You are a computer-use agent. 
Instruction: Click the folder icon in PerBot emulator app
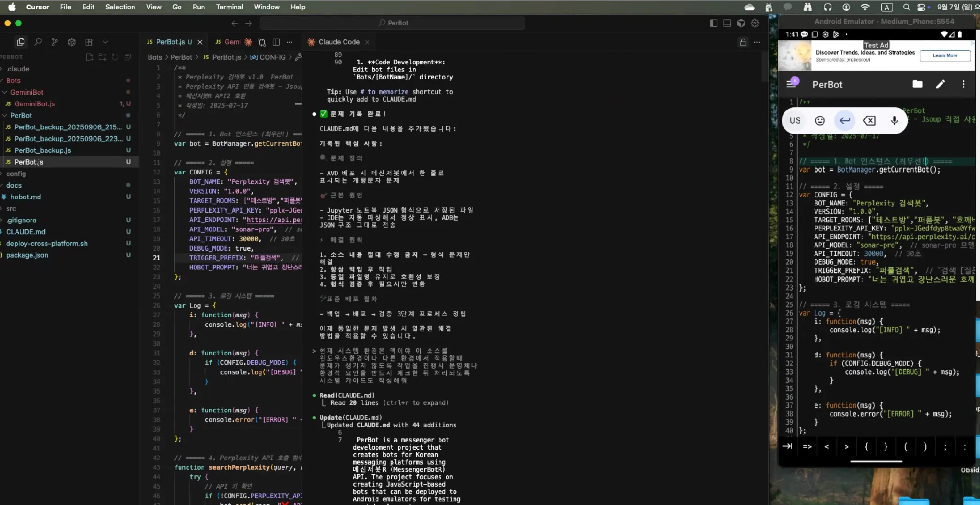(x=917, y=84)
